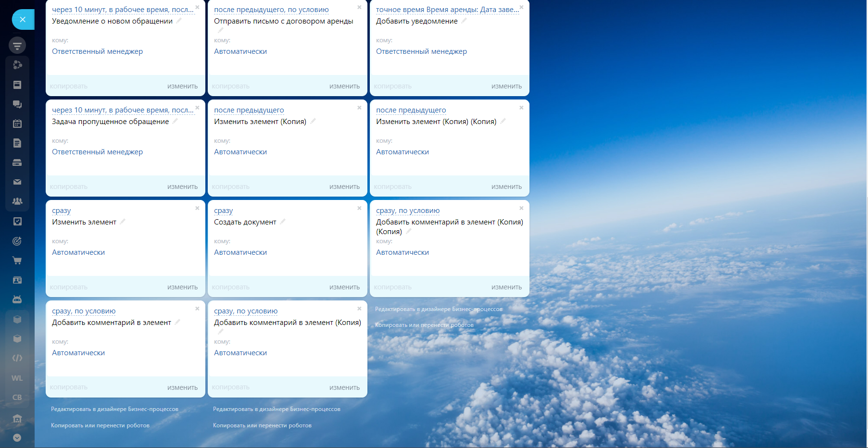
Task: Open the WL item in the sidebar
Action: (x=17, y=378)
